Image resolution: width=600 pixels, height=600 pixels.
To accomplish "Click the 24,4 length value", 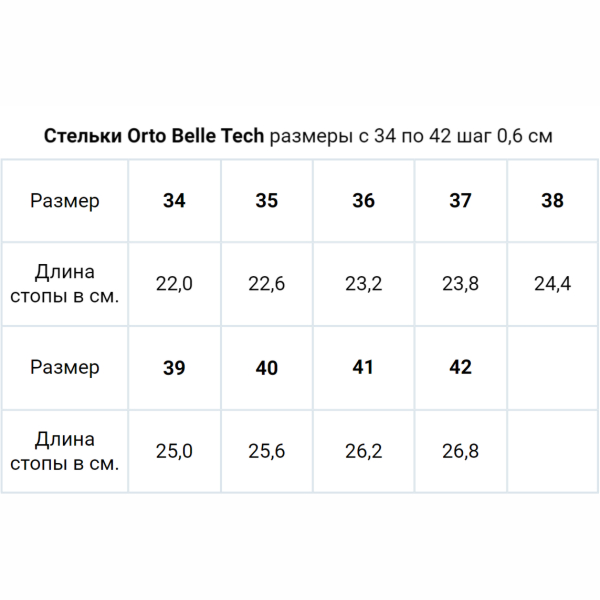I will click(x=552, y=284).
